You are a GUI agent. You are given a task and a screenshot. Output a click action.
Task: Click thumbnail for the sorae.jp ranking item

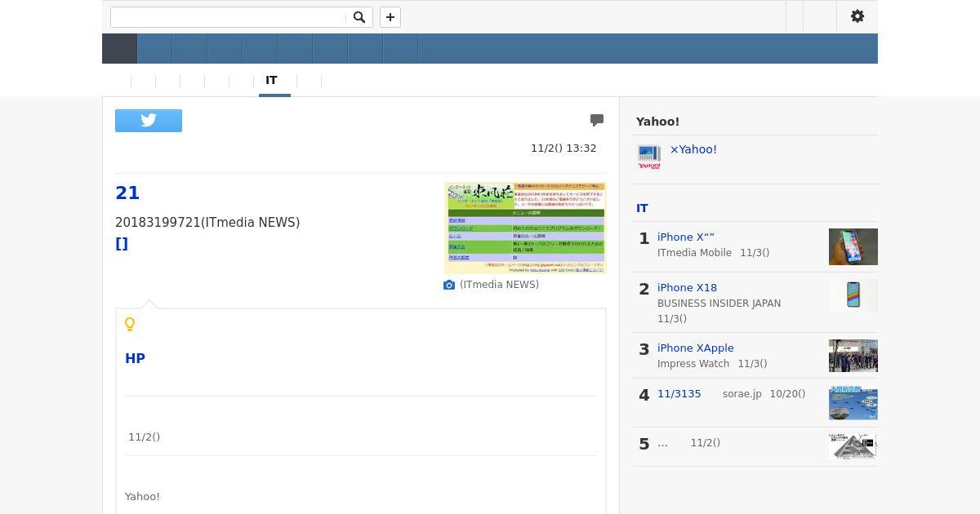click(853, 404)
